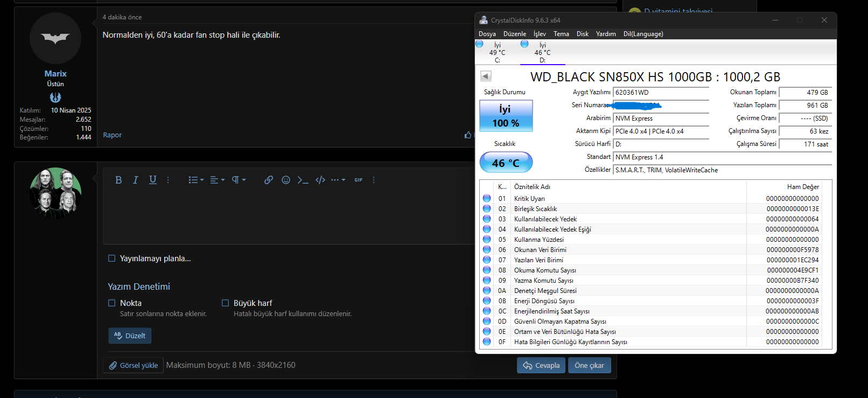Like Marix's post with the thumbs-up icon
The image size is (868, 398).
[468, 135]
